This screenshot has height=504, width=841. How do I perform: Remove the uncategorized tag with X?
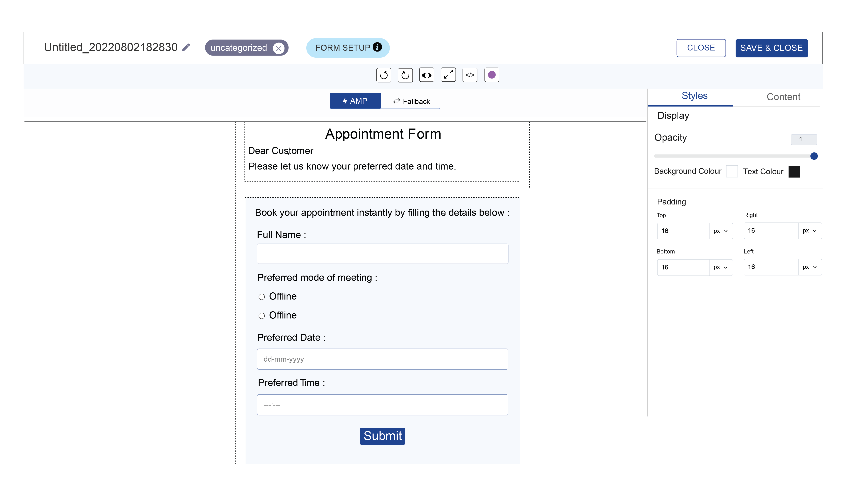pyautogui.click(x=279, y=48)
